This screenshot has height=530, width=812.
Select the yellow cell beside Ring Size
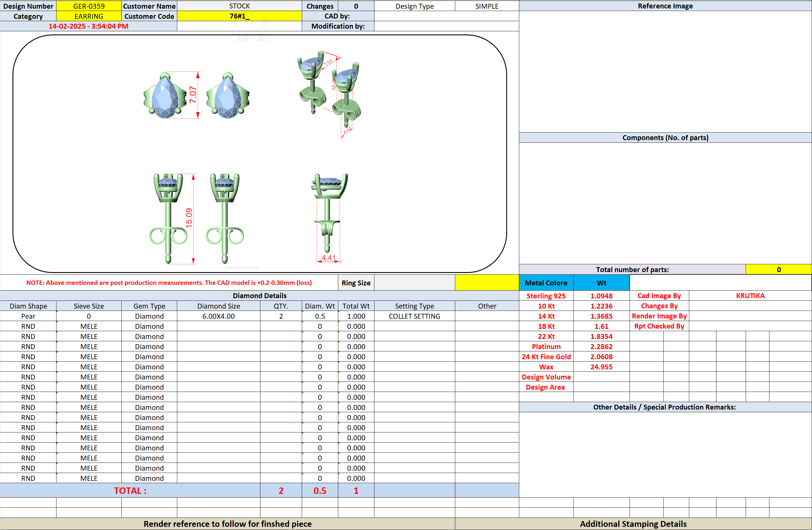pos(487,283)
